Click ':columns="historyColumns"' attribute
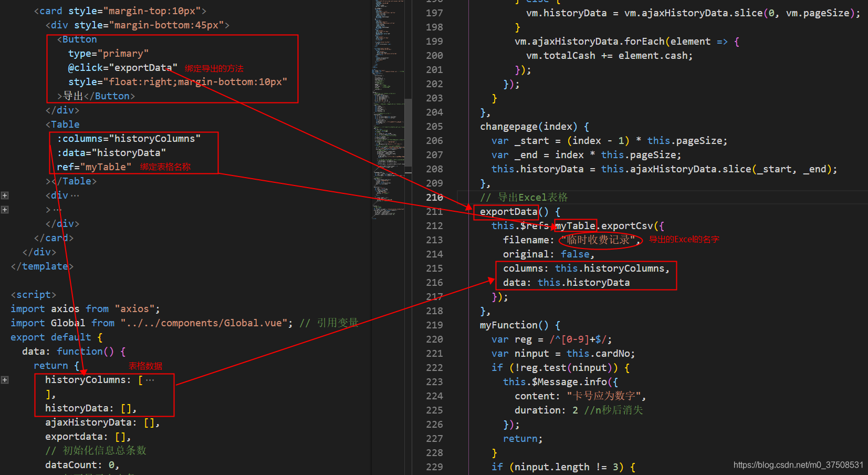This screenshot has width=868, height=475. click(129, 139)
